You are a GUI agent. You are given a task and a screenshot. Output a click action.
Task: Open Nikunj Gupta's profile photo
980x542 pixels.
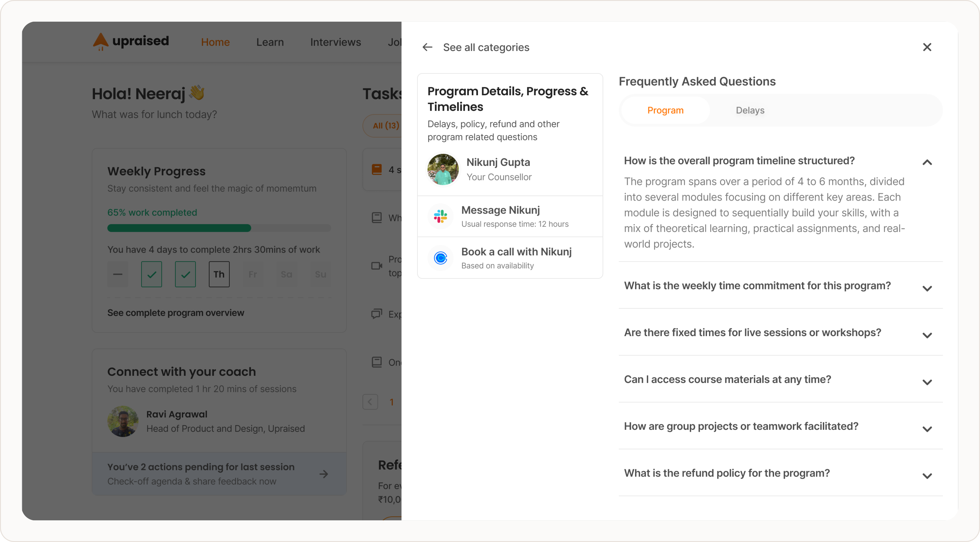443,169
